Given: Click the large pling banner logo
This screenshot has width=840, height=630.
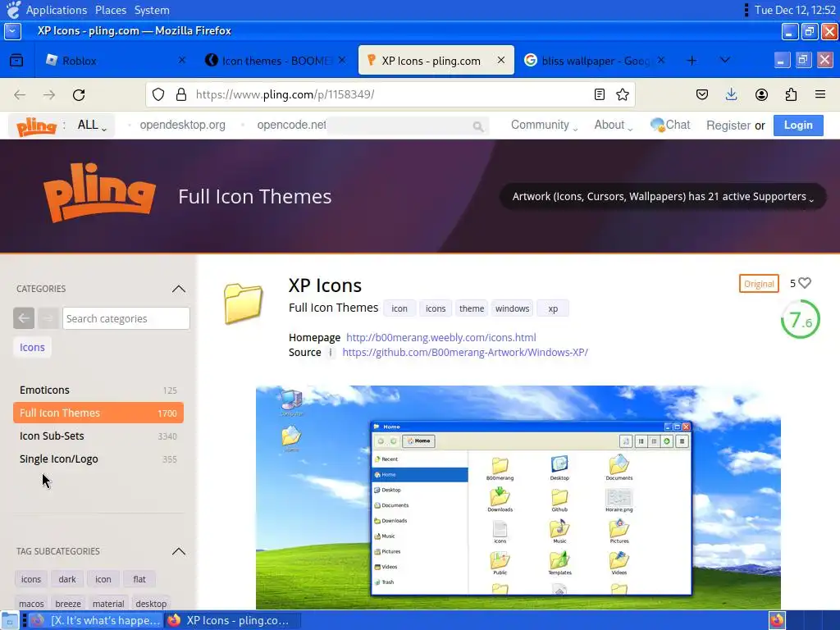Looking at the screenshot, I should [99, 192].
